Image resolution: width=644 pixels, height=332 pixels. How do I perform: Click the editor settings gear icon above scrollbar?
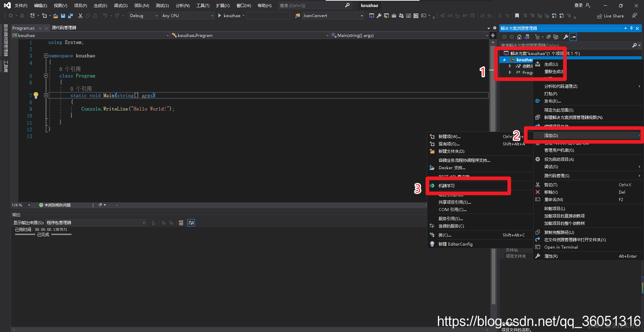point(494,28)
